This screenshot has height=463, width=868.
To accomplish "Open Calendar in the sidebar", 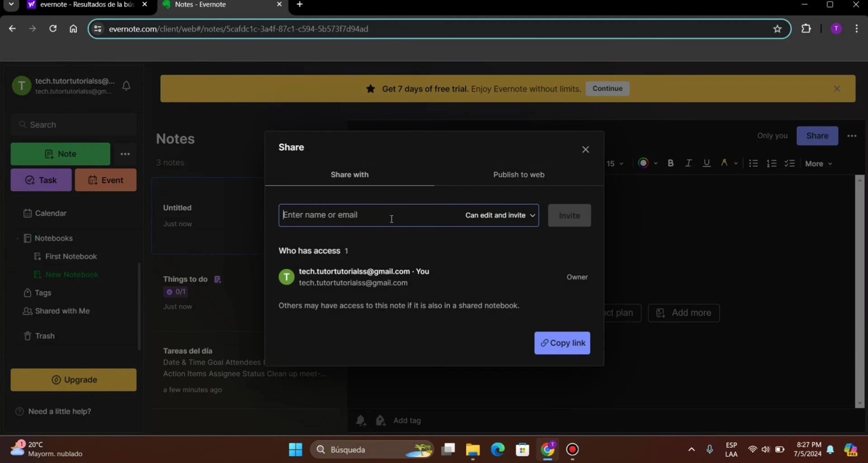I will point(45,213).
